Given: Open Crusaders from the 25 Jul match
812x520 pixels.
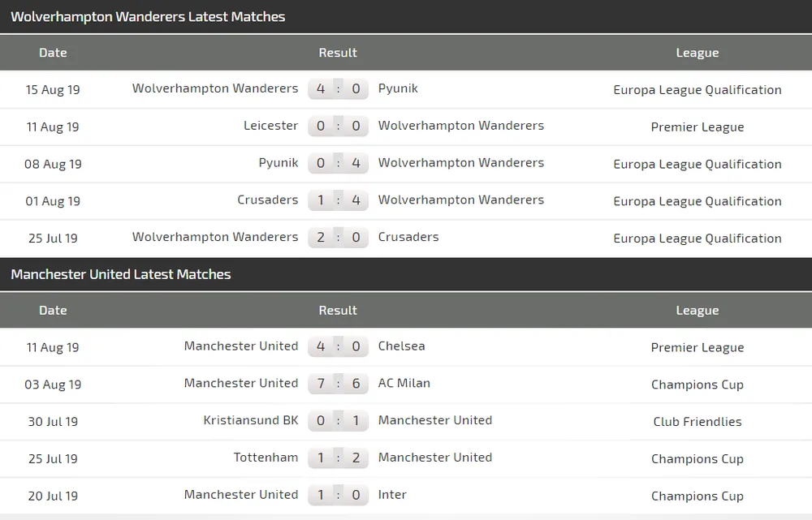Looking at the screenshot, I should (408, 238).
